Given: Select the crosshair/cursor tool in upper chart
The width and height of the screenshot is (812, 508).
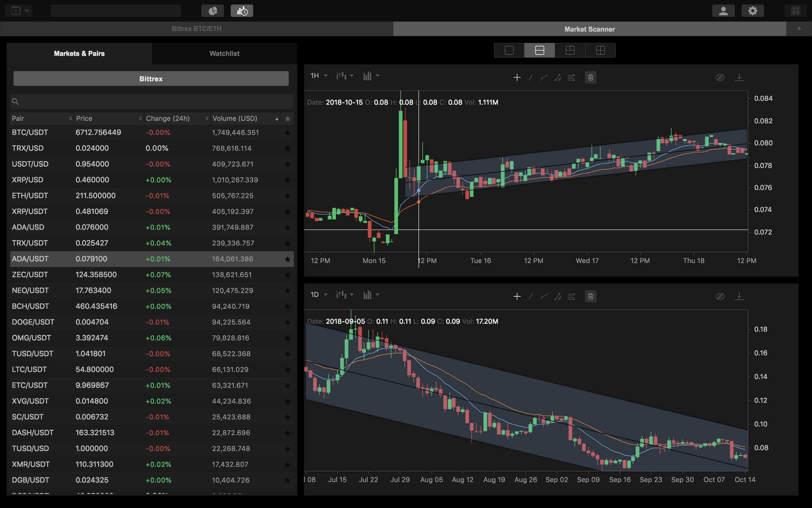Looking at the screenshot, I should [517, 77].
